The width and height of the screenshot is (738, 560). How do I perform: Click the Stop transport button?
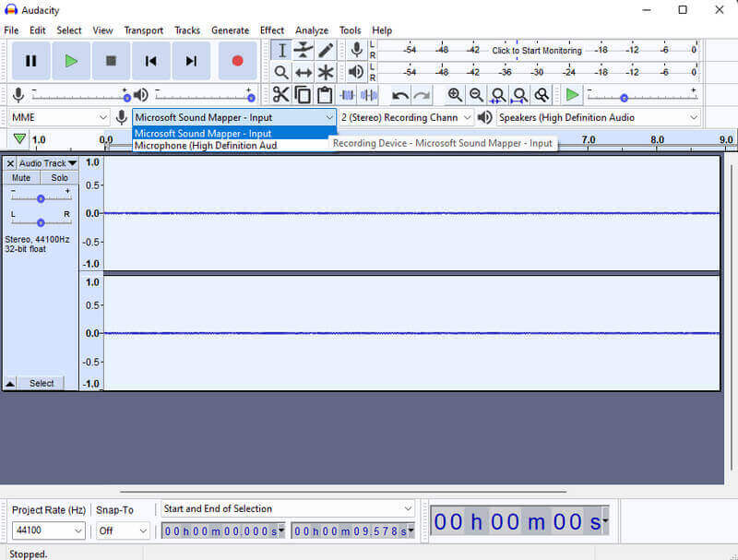(x=111, y=61)
